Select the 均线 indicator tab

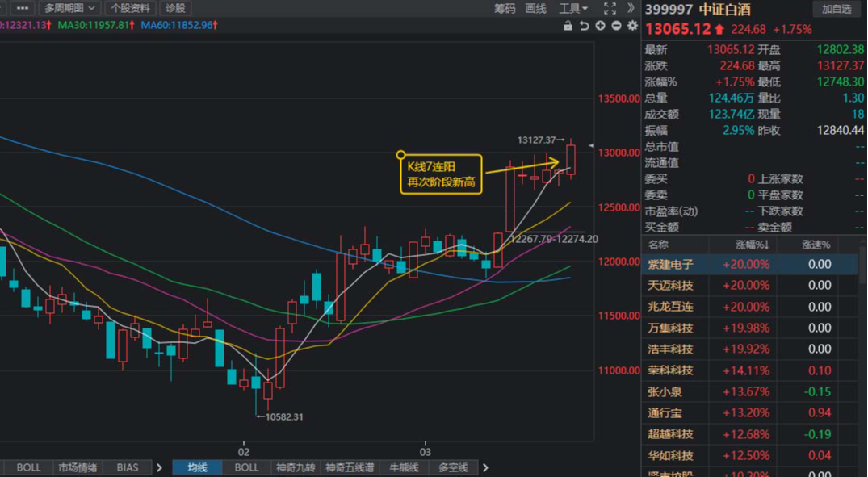click(x=197, y=467)
